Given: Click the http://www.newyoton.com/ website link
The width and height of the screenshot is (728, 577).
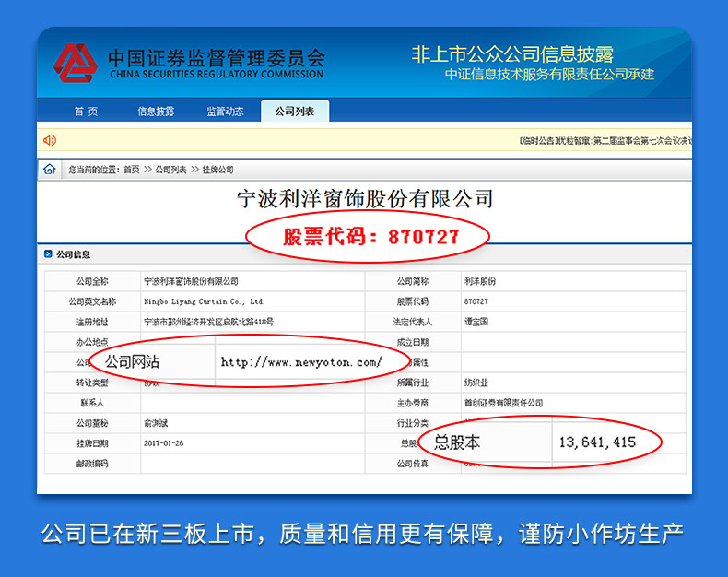Looking at the screenshot, I should point(301,362).
